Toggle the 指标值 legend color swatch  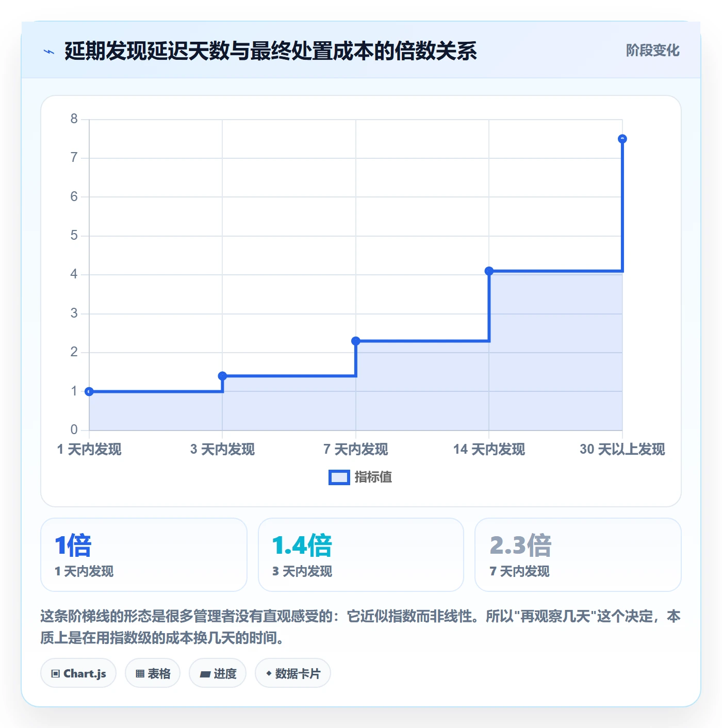[339, 477]
